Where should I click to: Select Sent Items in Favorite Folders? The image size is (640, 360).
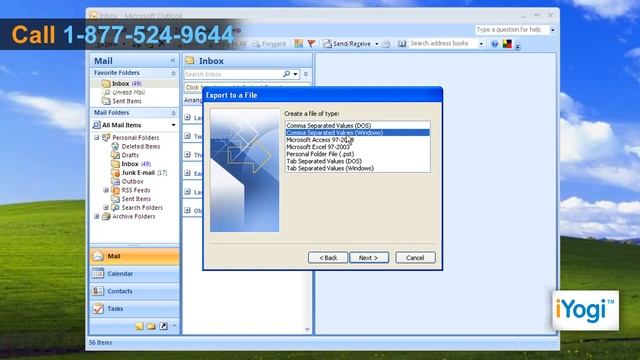127,101
